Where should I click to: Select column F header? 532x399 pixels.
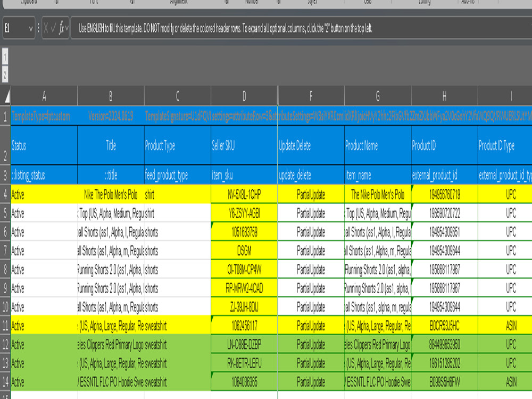coord(311,96)
